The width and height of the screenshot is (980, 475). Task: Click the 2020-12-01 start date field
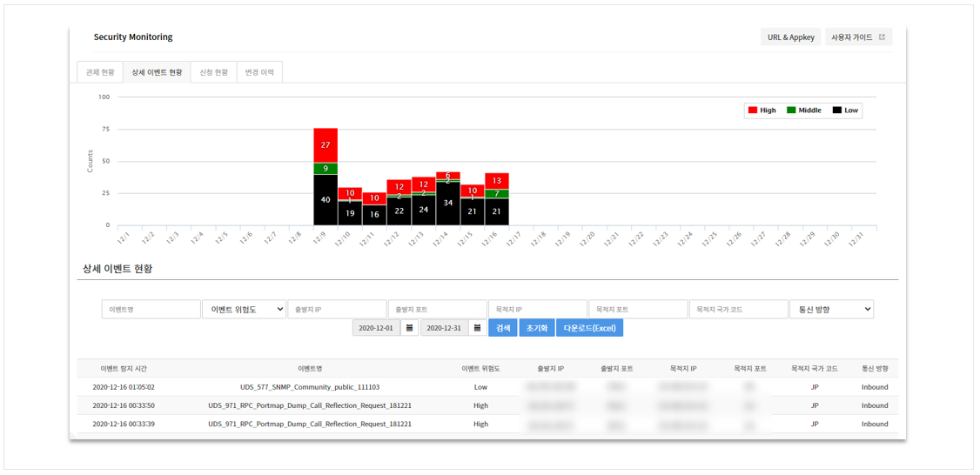pyautogui.click(x=377, y=328)
